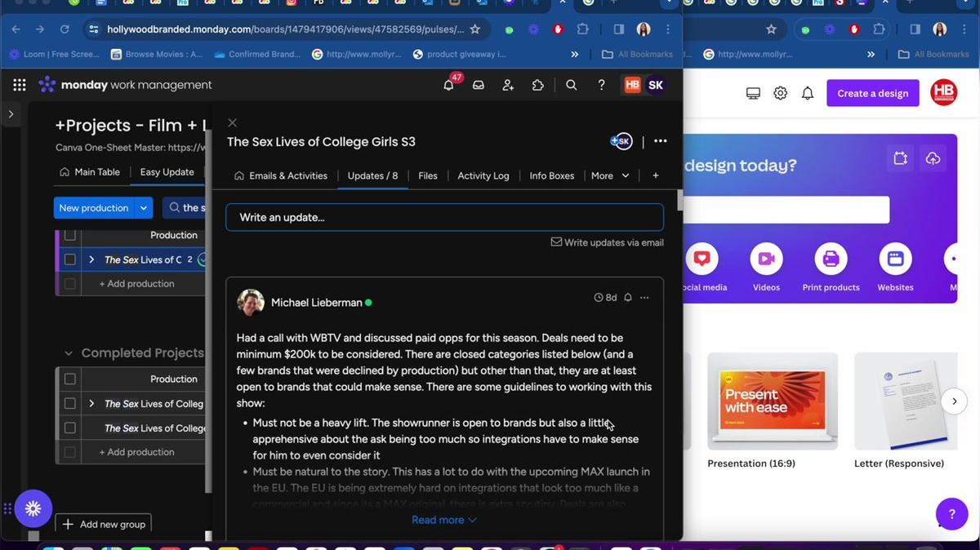The height and width of the screenshot is (550, 980).
Task: Open Canva notifications bell
Action: pyautogui.click(x=808, y=93)
